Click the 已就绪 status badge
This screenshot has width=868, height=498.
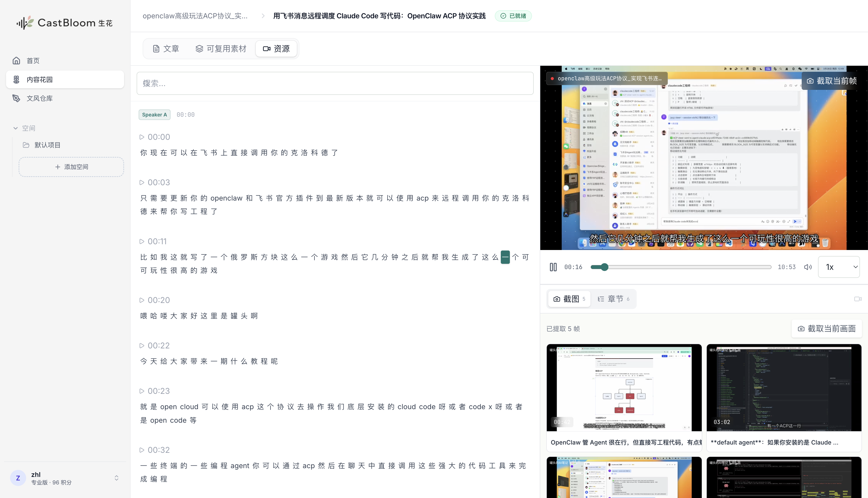point(513,16)
